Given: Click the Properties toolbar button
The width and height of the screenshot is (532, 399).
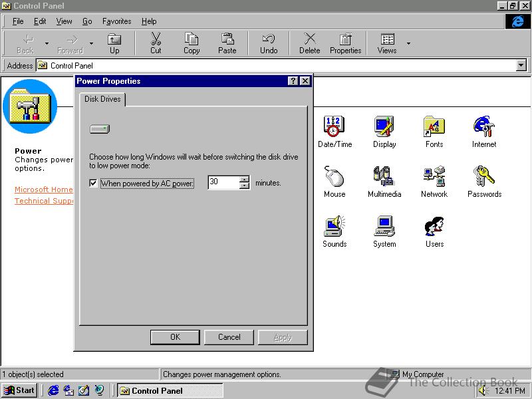Looking at the screenshot, I should [x=345, y=43].
